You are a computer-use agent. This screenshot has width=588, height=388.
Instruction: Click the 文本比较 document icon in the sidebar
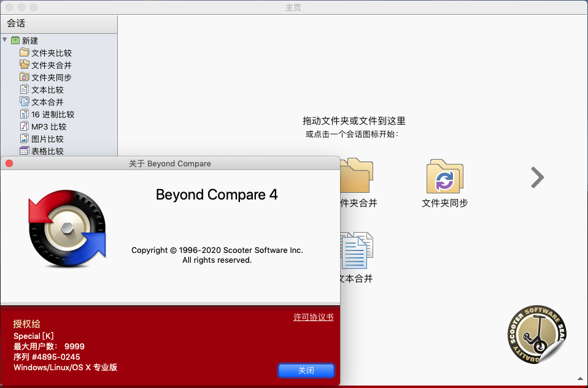coord(25,89)
